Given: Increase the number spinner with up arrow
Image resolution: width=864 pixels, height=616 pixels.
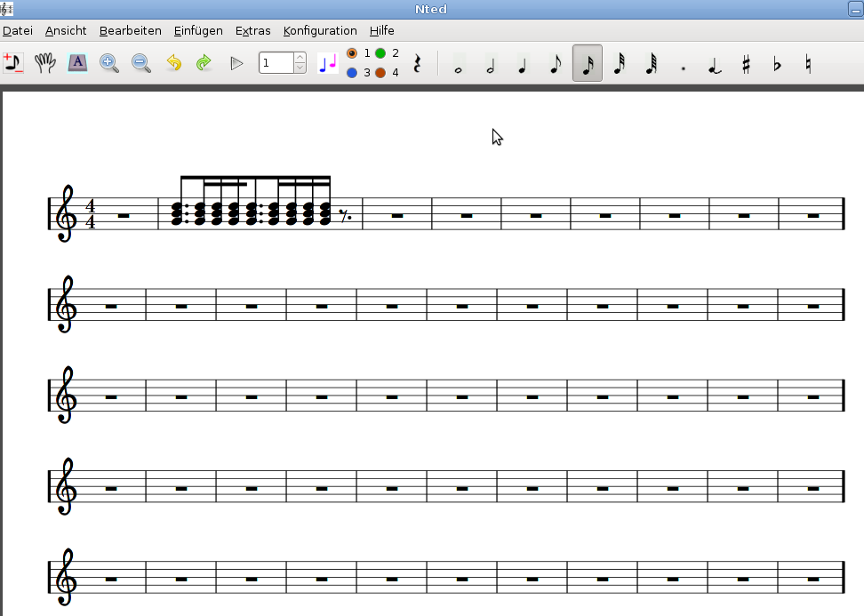Looking at the screenshot, I should pos(300,58).
